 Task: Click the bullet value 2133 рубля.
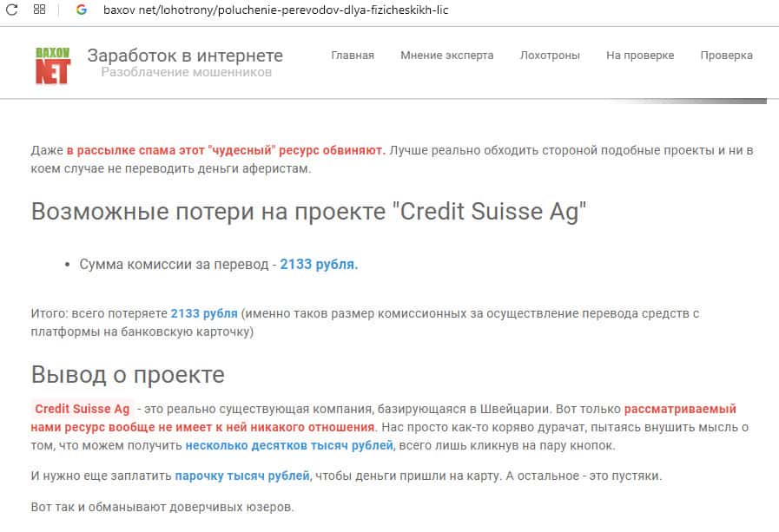click(319, 265)
